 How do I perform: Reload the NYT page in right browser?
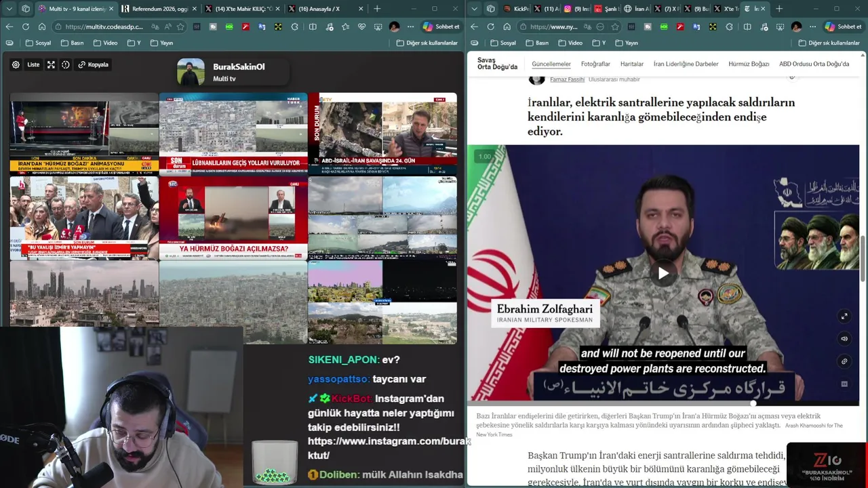tap(490, 26)
